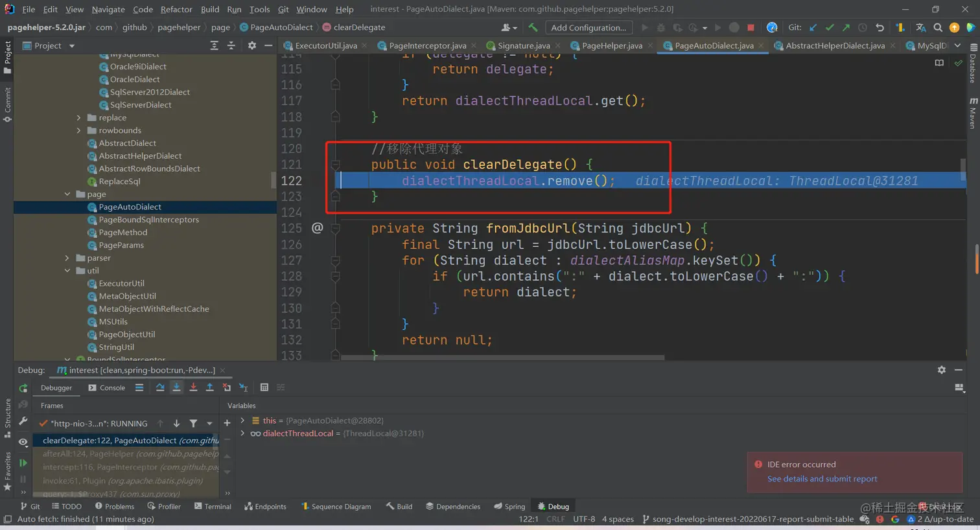Click Drop Frame icon in debugger
The image size is (980, 530).
226,387
